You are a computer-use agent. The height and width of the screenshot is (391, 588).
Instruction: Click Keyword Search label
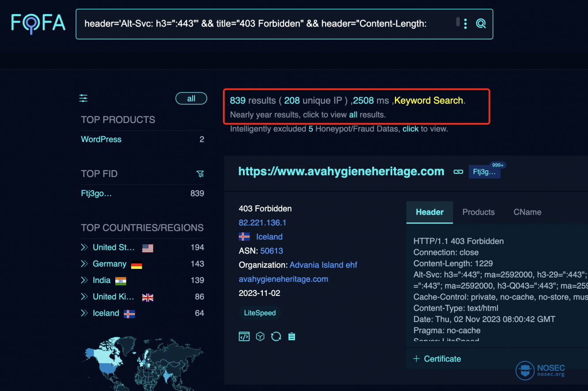click(x=429, y=100)
